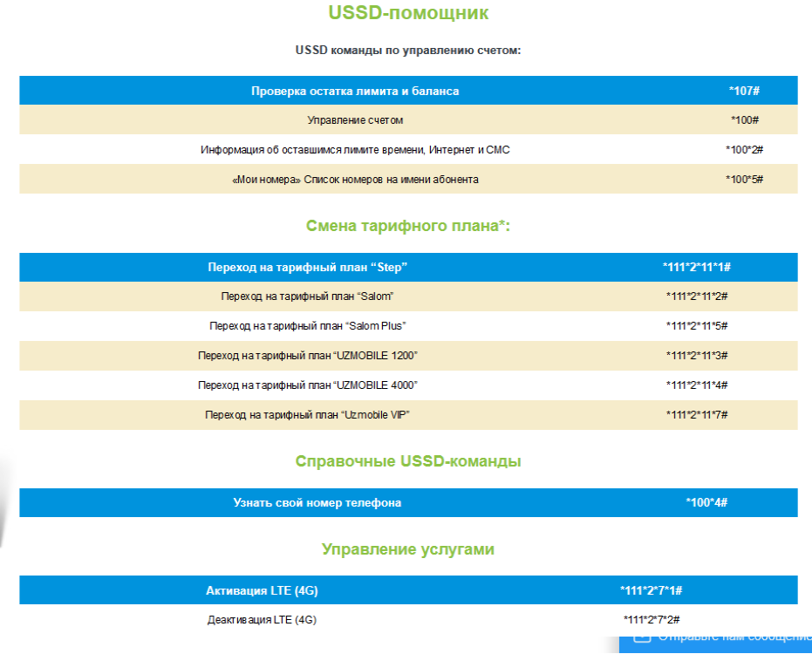Click the 'Активация LTE (4G)' header row
The image size is (812, 654).
(262, 590)
